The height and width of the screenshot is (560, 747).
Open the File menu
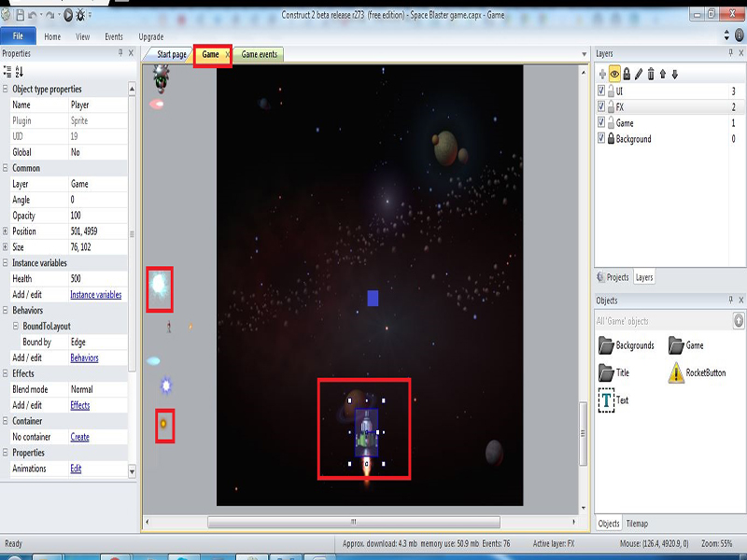pos(18,36)
